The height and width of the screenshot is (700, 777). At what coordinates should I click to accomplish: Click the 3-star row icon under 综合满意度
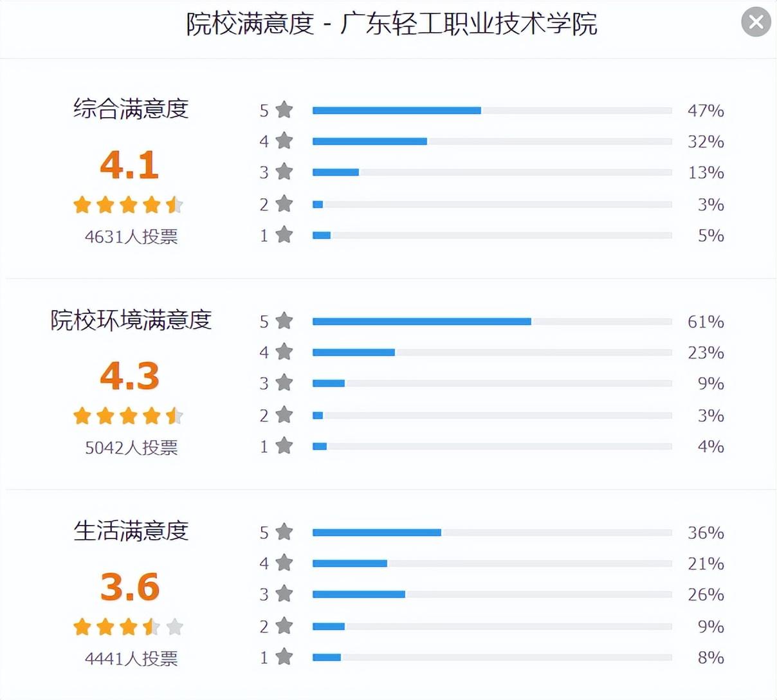(284, 172)
